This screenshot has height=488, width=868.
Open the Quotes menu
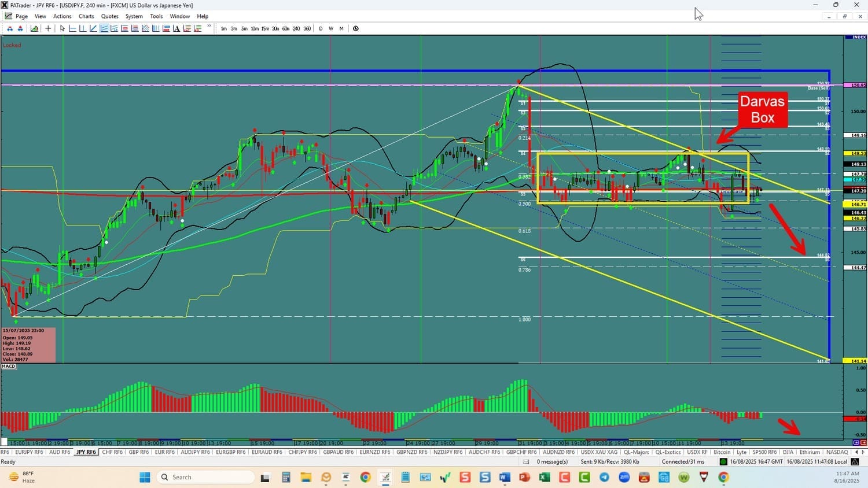point(110,16)
